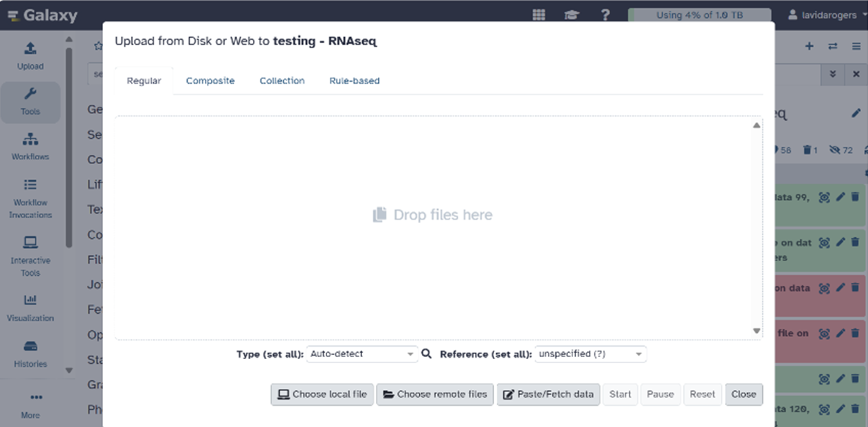The width and height of the screenshot is (868, 427).
Task: Open help using the question mark icon
Action: point(605,14)
